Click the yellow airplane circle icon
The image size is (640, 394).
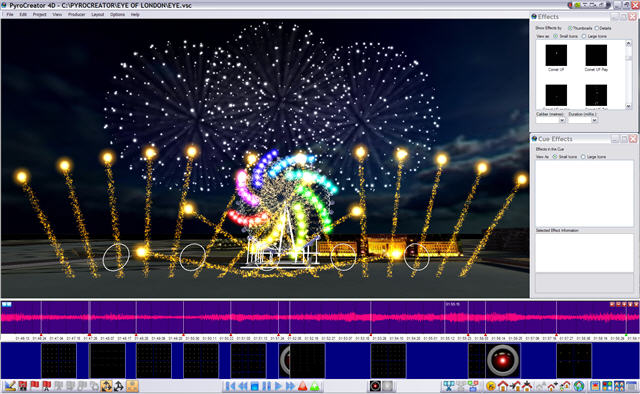[491, 386]
